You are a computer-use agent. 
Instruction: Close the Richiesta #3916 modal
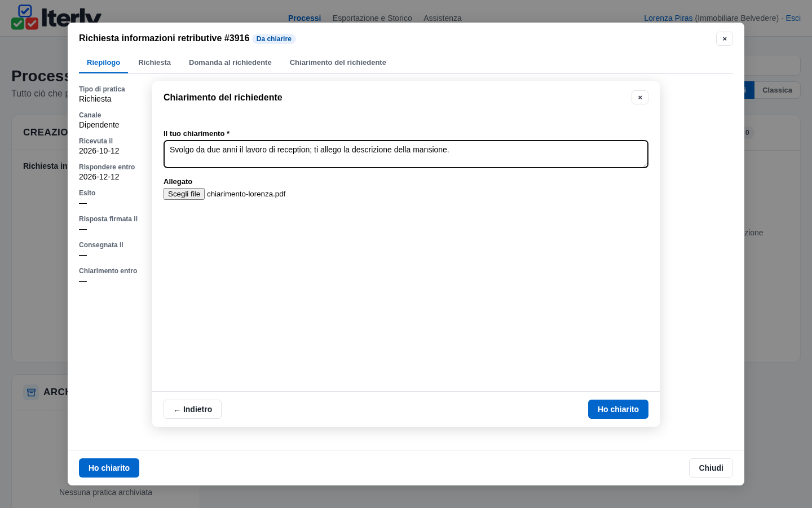tap(725, 39)
